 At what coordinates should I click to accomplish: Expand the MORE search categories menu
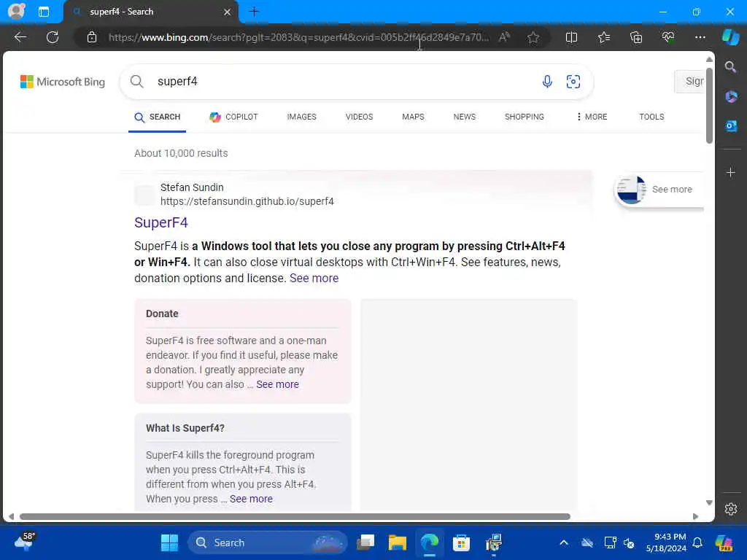pos(592,117)
